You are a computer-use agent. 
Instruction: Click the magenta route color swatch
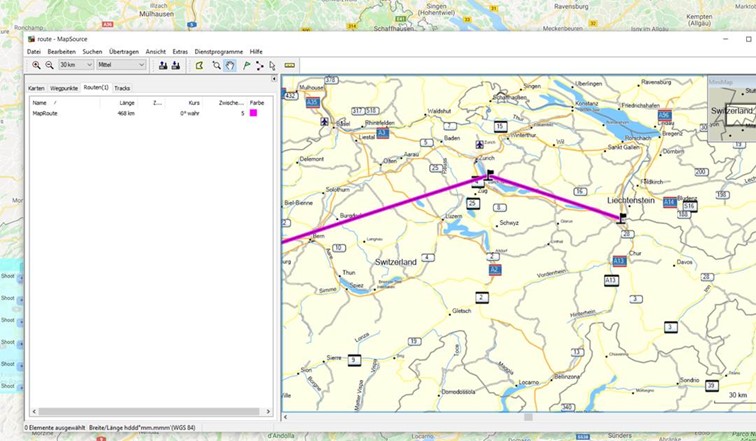(254, 113)
